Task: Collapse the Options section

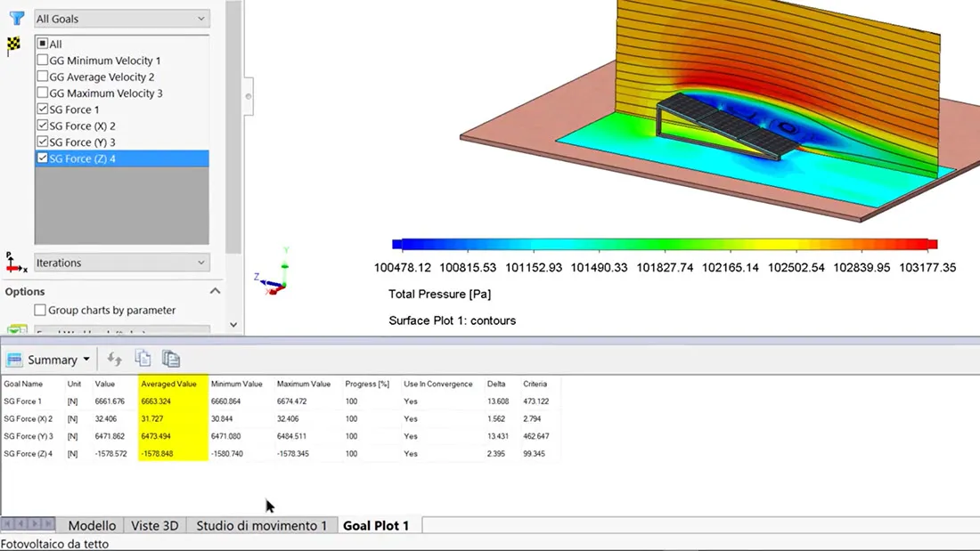Action: click(x=215, y=291)
